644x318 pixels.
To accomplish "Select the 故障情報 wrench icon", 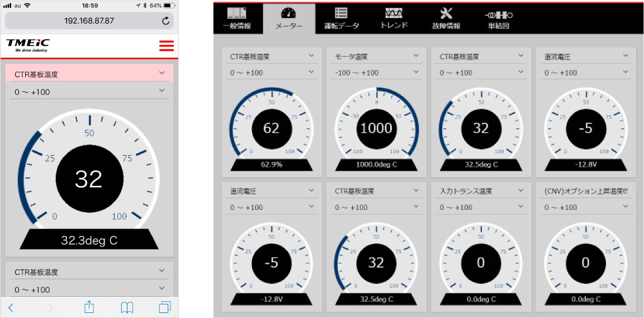I will coord(446,14).
